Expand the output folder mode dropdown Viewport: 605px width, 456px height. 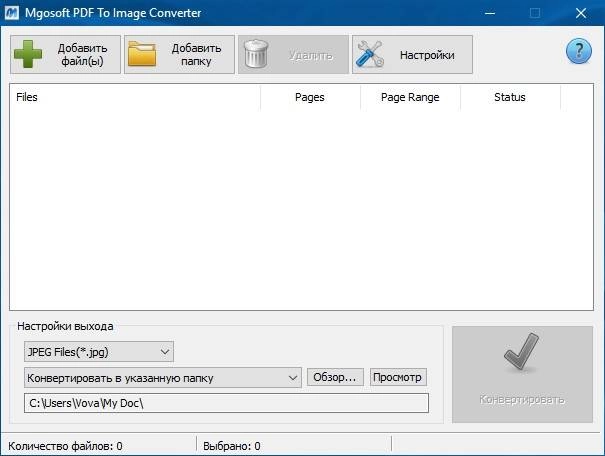pyautogui.click(x=162, y=378)
